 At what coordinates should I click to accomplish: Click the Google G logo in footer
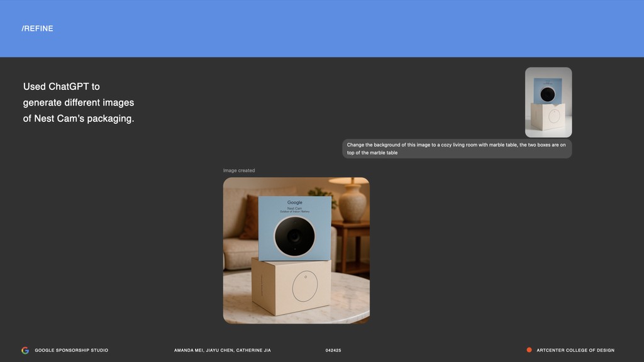coord(25,350)
